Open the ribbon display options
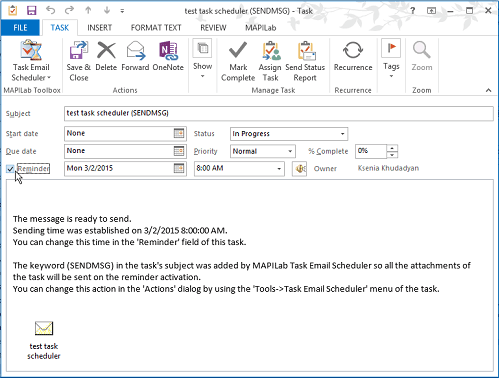The height and width of the screenshot is (378, 499). click(x=431, y=11)
